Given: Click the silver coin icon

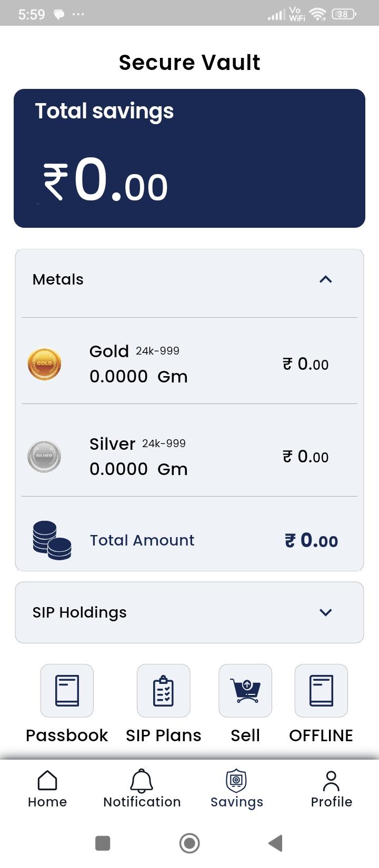Looking at the screenshot, I should (44, 456).
